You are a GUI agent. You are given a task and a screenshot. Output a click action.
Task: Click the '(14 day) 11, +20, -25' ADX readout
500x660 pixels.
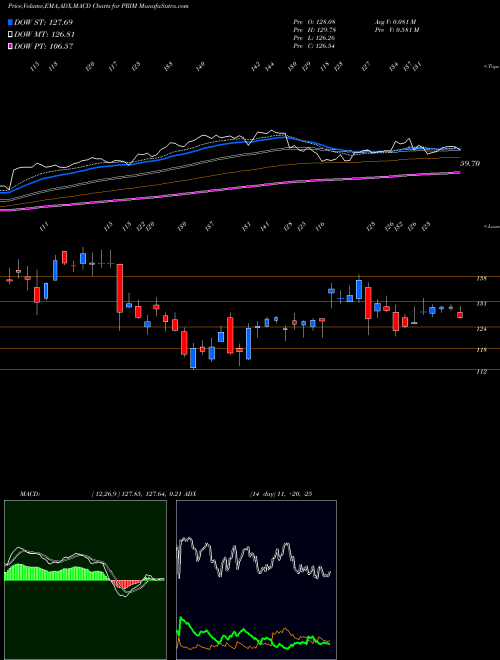280,494
